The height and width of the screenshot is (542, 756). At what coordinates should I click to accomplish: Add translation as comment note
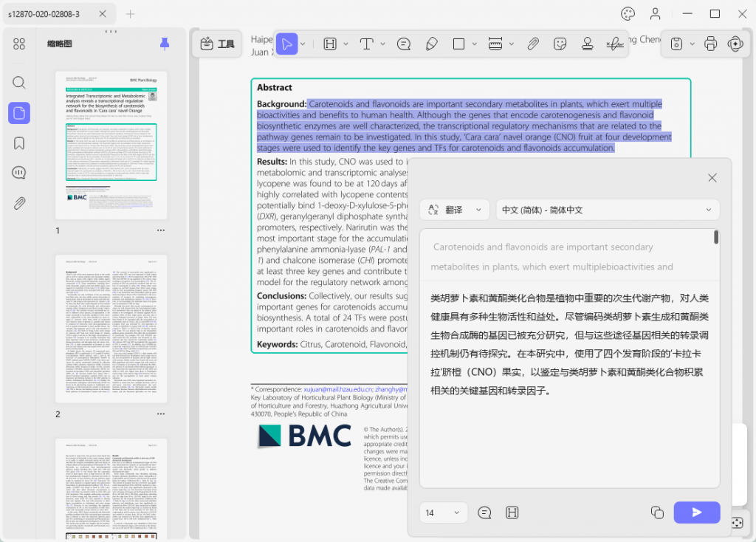[484, 512]
